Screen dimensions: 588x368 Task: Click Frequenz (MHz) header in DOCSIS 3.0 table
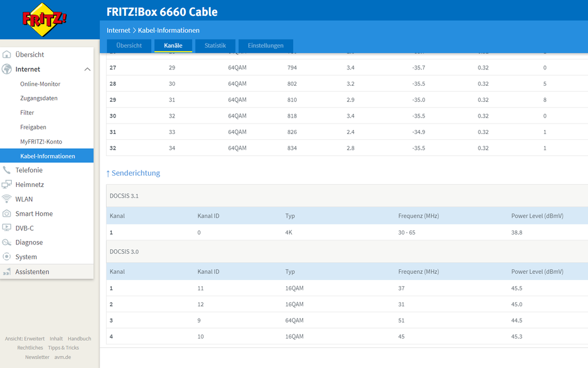(x=418, y=272)
